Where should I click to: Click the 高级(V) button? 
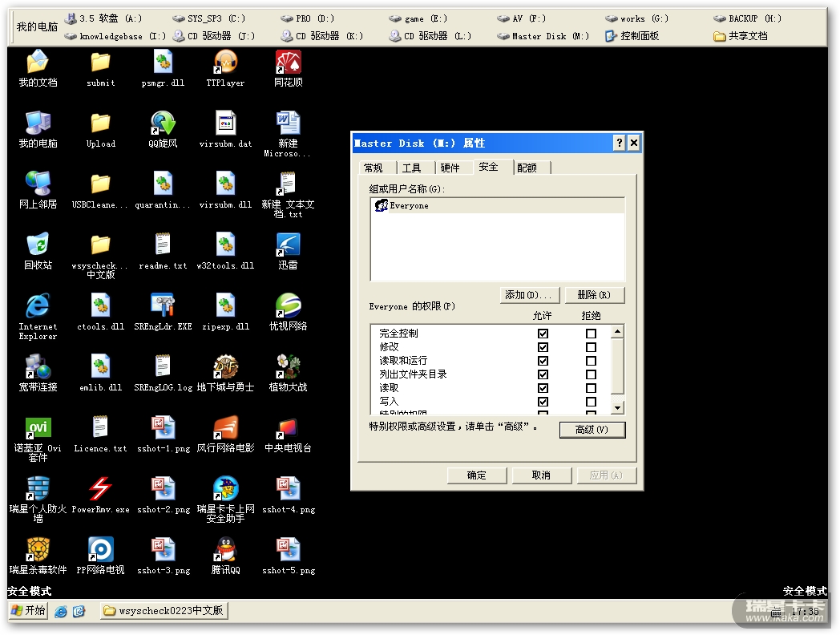592,430
